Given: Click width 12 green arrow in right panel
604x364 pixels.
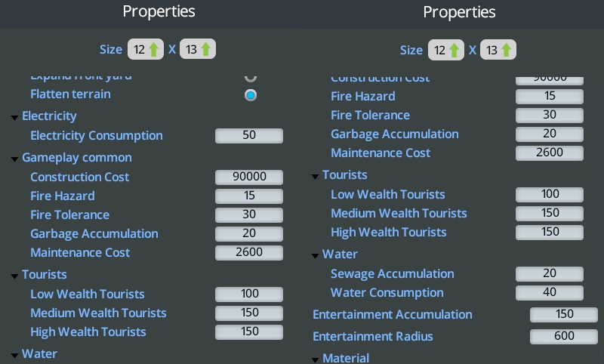Looking at the screenshot, I should point(455,51).
